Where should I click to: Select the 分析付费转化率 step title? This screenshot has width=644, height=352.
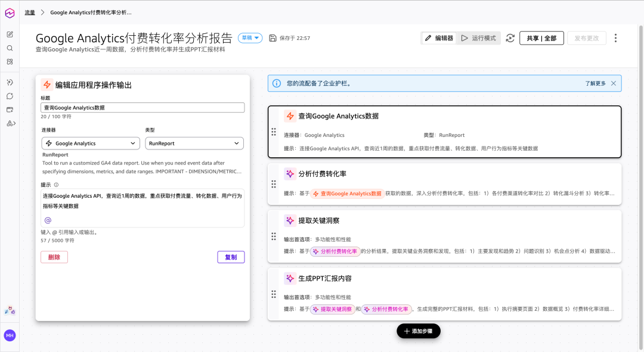click(322, 174)
